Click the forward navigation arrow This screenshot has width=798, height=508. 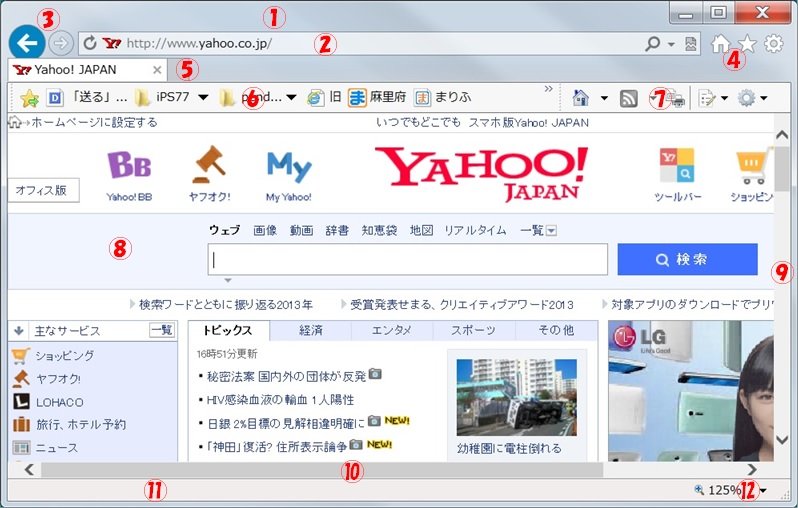[x=61, y=43]
